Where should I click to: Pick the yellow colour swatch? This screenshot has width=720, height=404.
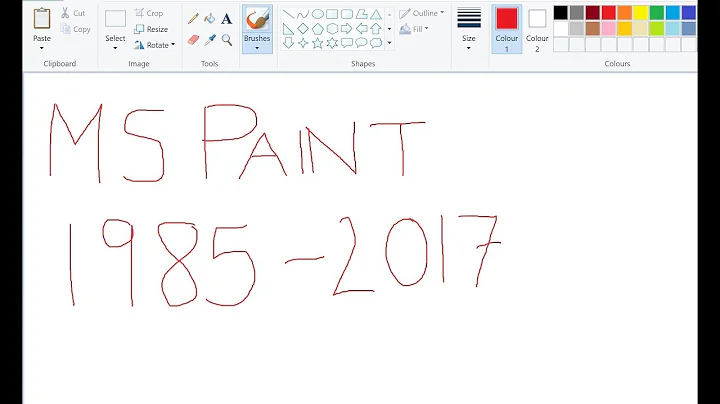click(641, 13)
